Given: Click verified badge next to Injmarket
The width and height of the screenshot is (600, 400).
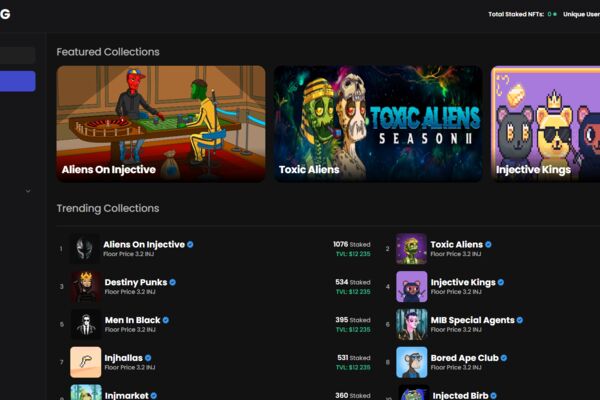Looking at the screenshot, I should pos(153,395).
